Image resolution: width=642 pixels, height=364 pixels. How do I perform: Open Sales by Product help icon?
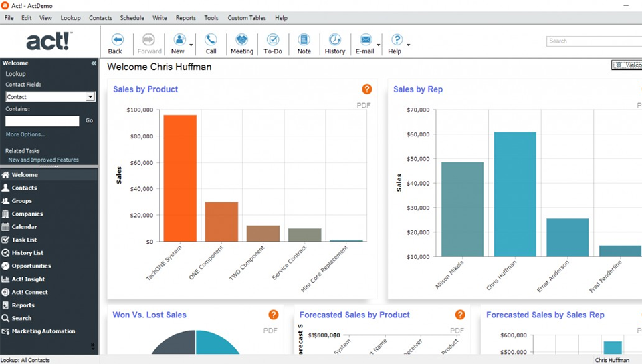tap(367, 89)
